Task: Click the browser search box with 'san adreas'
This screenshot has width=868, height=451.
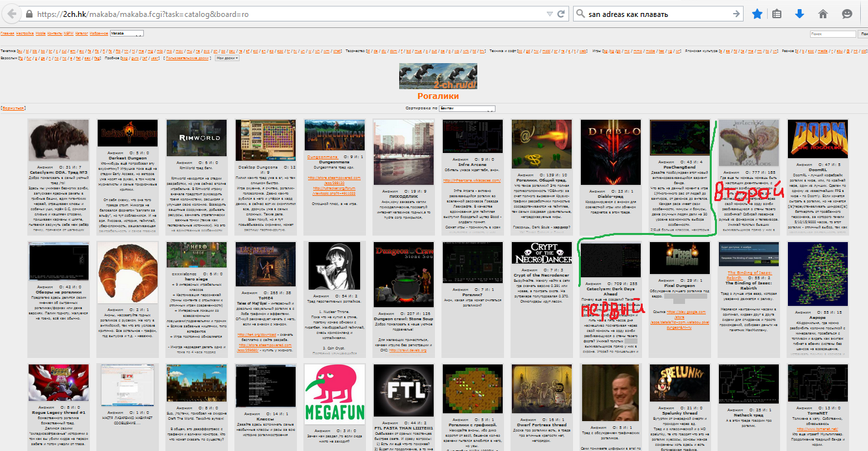Action: tap(658, 14)
